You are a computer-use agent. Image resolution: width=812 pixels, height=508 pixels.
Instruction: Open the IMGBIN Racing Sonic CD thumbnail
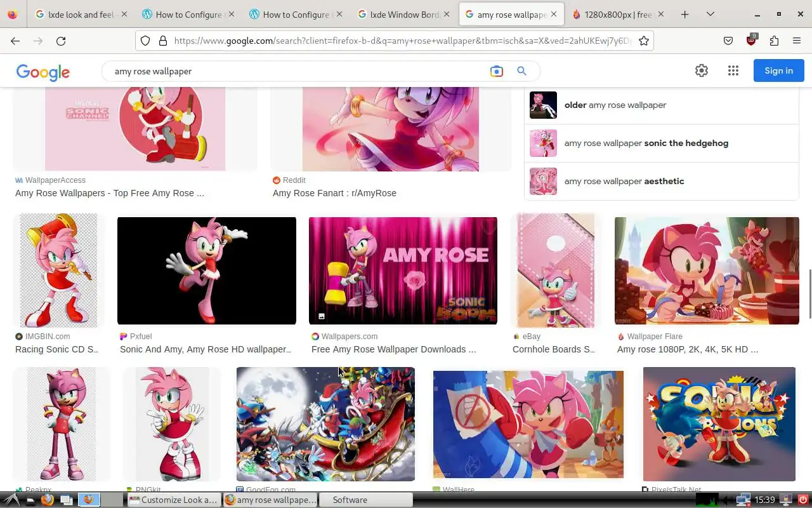(x=58, y=271)
